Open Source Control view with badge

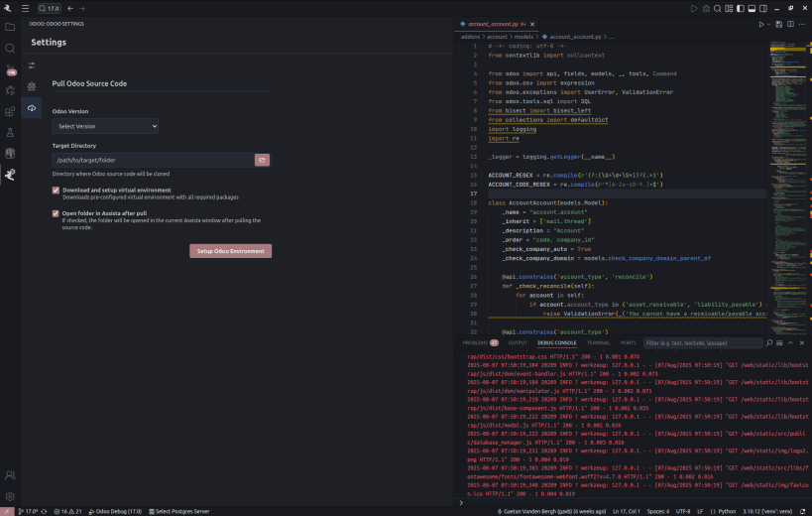point(10,69)
